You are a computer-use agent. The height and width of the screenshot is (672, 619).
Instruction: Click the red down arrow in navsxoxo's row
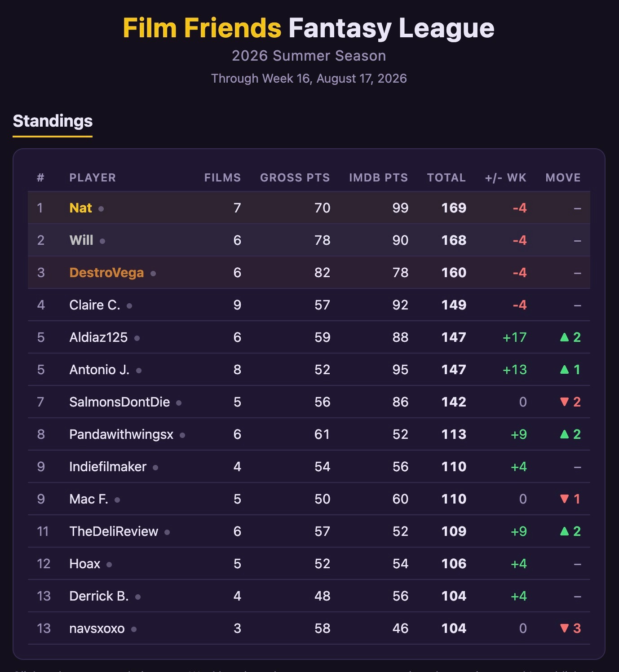pyautogui.click(x=565, y=628)
